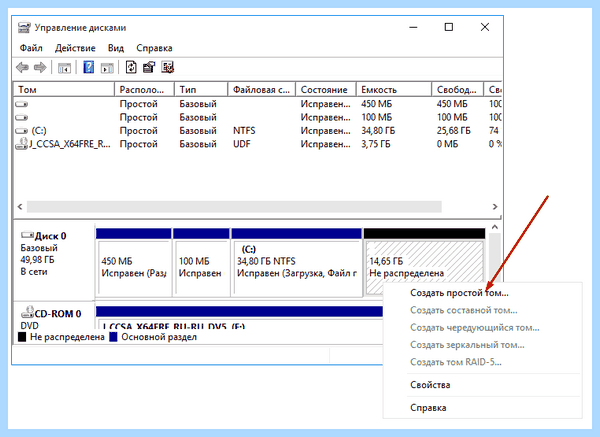Click disabled Создать зеркальный том entry
The height and width of the screenshot is (437, 600).
point(467,345)
